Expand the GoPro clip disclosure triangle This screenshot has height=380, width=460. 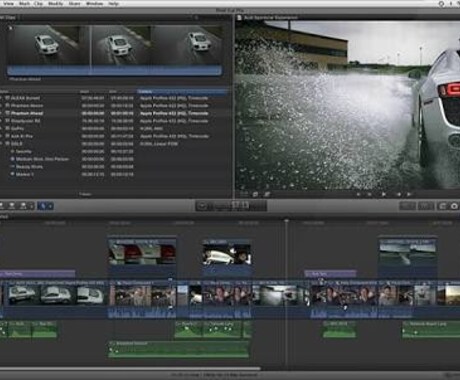click(1, 129)
